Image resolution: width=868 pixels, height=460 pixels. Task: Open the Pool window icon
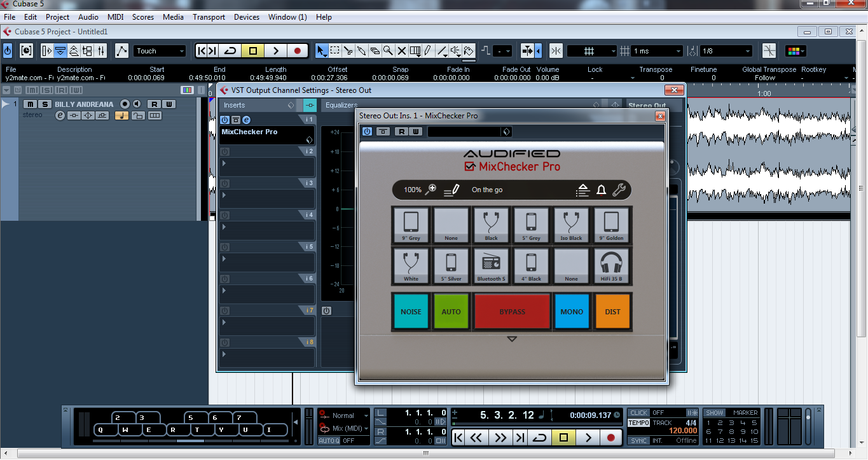tap(87, 51)
